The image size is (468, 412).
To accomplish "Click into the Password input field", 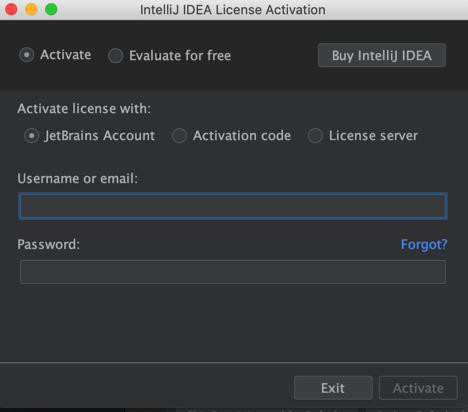I will pyautogui.click(x=233, y=272).
